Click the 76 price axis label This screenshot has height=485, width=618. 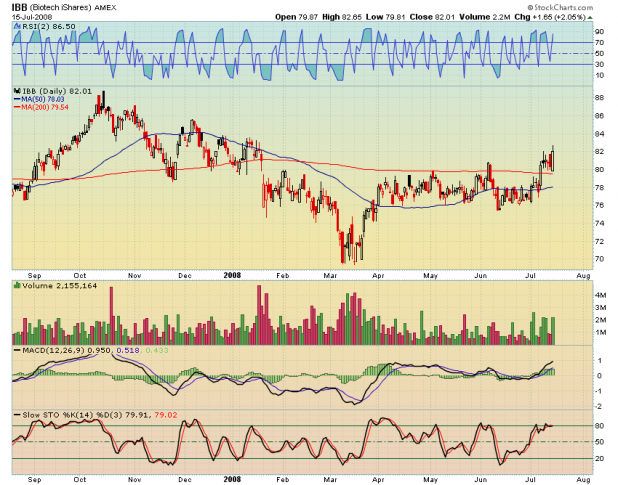tap(599, 205)
